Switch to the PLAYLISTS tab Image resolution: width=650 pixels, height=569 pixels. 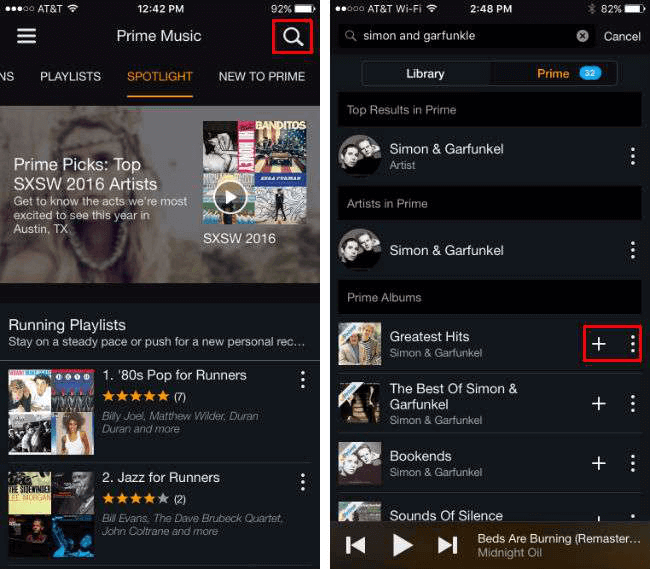[x=70, y=77]
